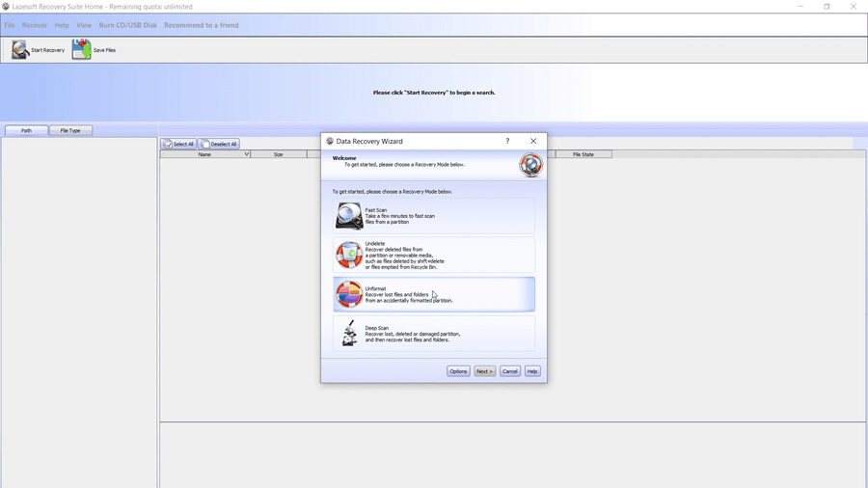Image resolution: width=868 pixels, height=488 pixels.
Task: Sort by the Name column header
Action: pyautogui.click(x=204, y=154)
